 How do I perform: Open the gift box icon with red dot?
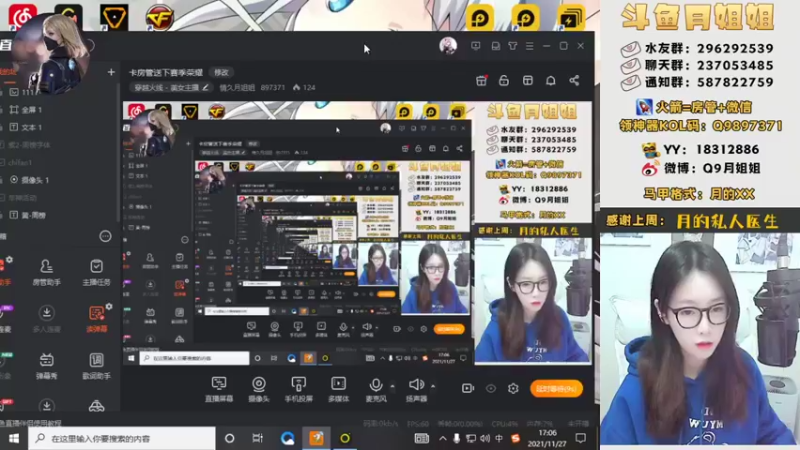(x=481, y=81)
